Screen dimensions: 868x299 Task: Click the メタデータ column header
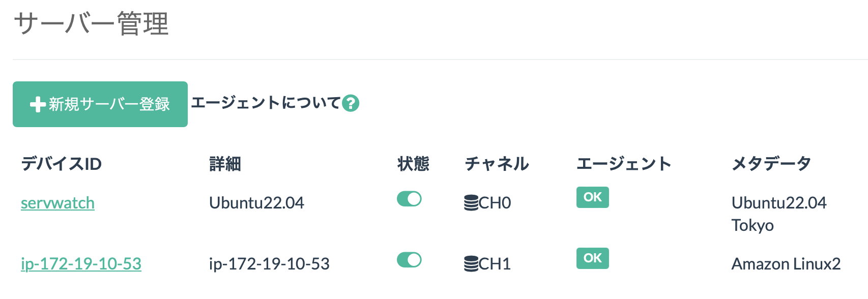771,164
